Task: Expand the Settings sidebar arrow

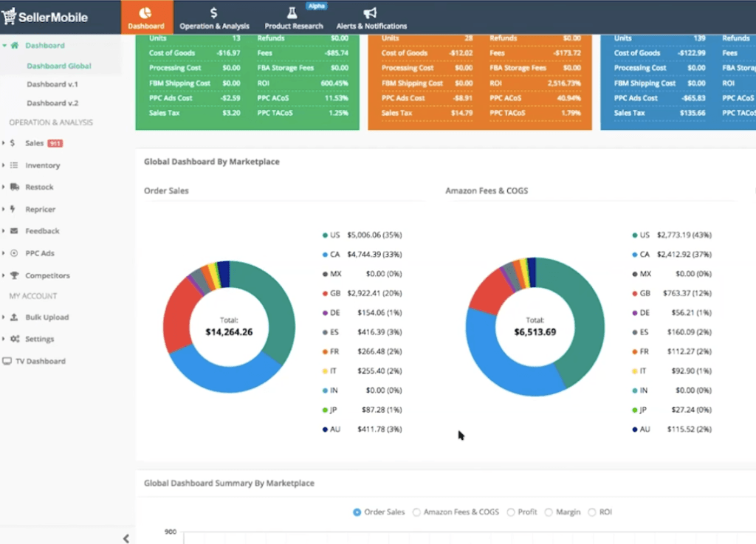Action: (4, 339)
